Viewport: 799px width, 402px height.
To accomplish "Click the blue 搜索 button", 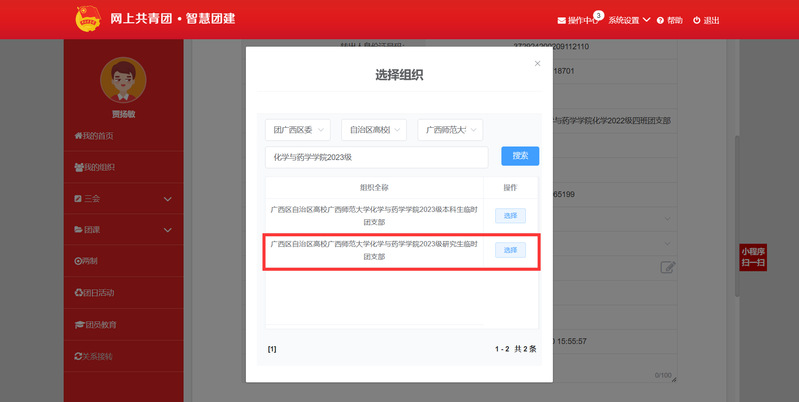I will (x=520, y=156).
